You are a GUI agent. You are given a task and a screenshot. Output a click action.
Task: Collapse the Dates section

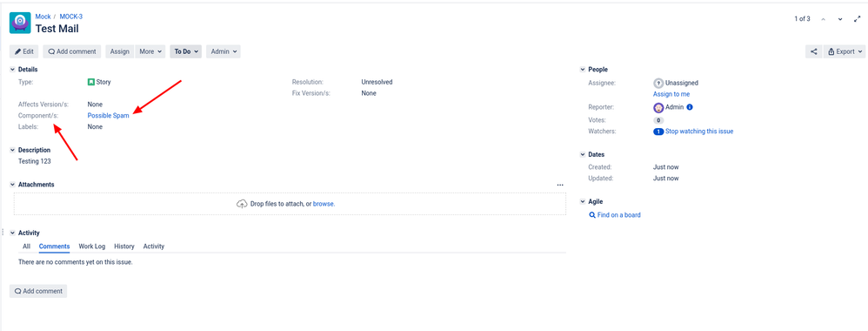[x=583, y=155]
